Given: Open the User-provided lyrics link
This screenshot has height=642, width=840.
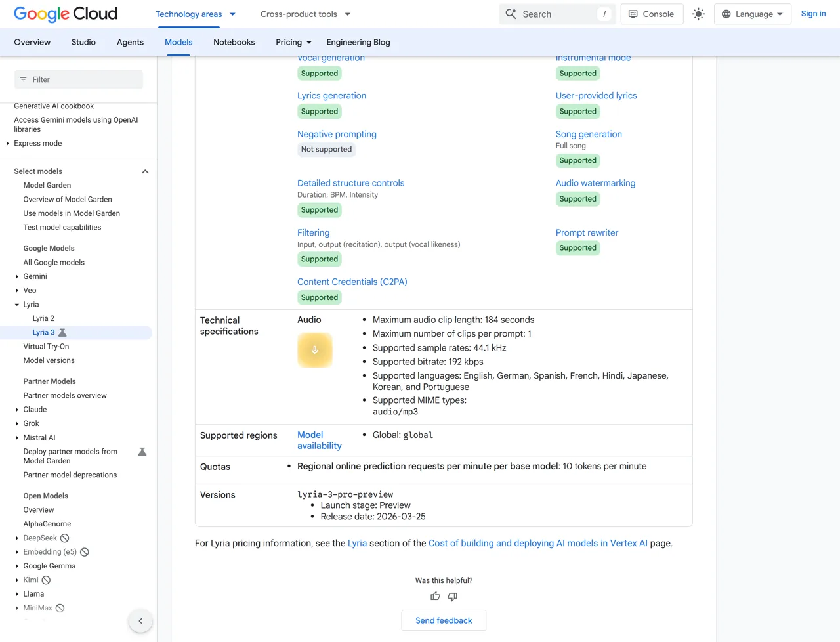Looking at the screenshot, I should pos(597,96).
